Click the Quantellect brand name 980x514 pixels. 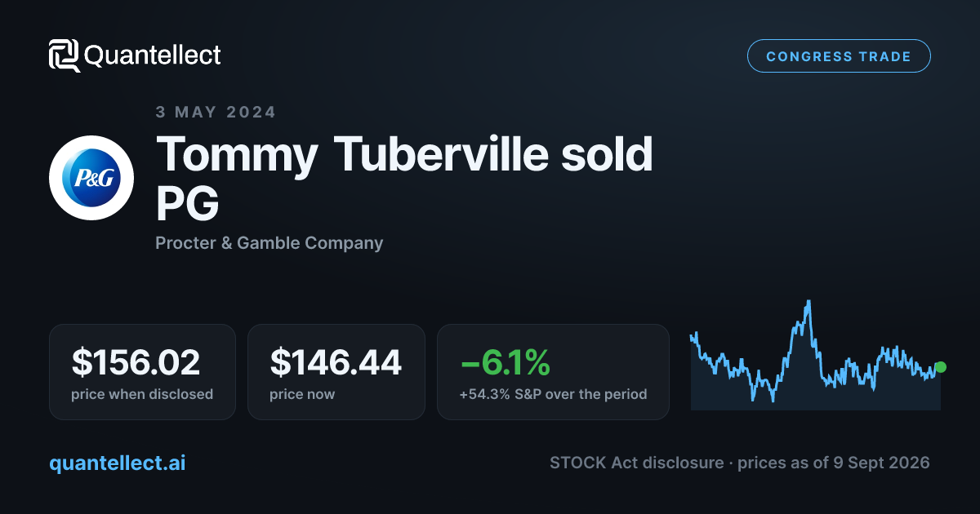(x=153, y=55)
